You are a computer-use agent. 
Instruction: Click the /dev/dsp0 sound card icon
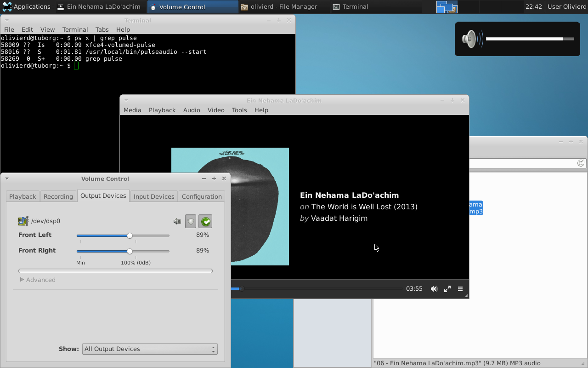coord(23,221)
